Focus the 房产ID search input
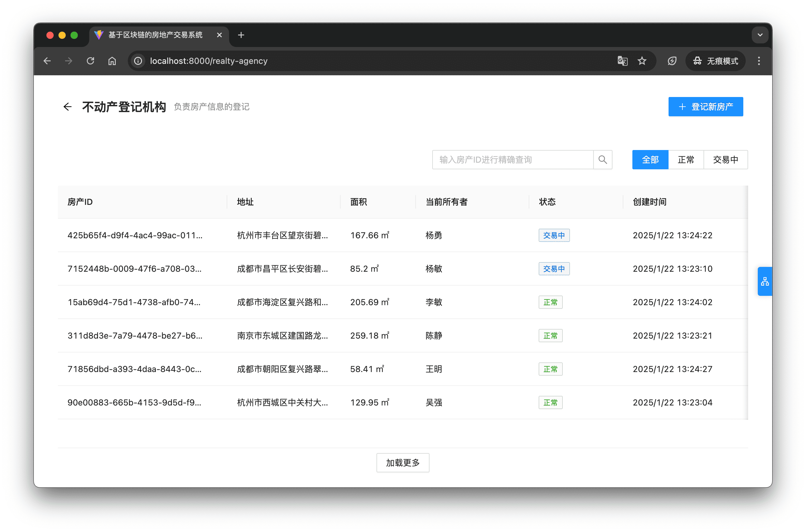806x532 pixels. point(513,160)
